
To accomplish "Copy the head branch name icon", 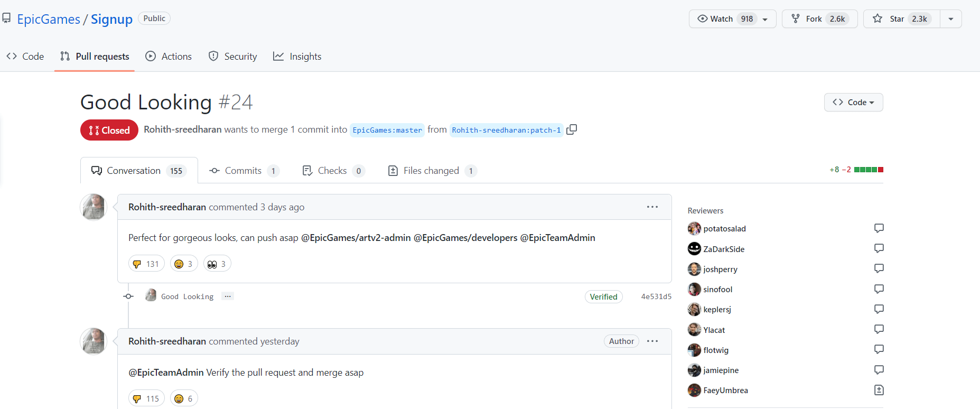I will (x=571, y=129).
